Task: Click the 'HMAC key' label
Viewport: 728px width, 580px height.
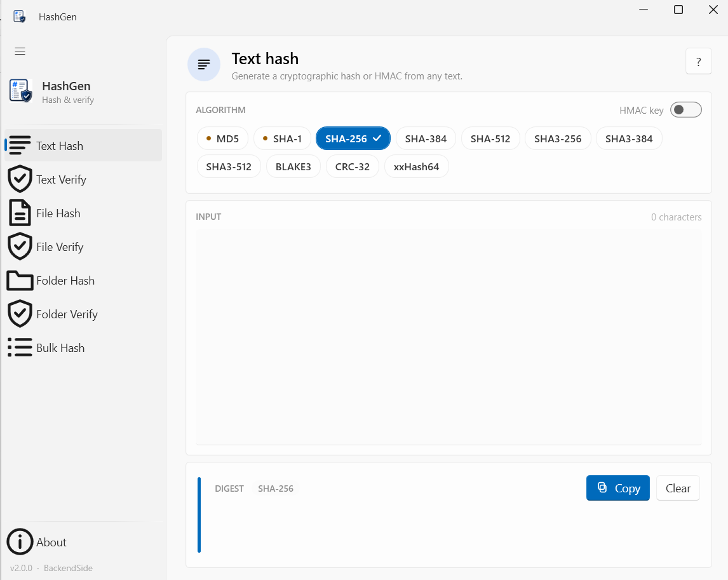Action: point(641,110)
